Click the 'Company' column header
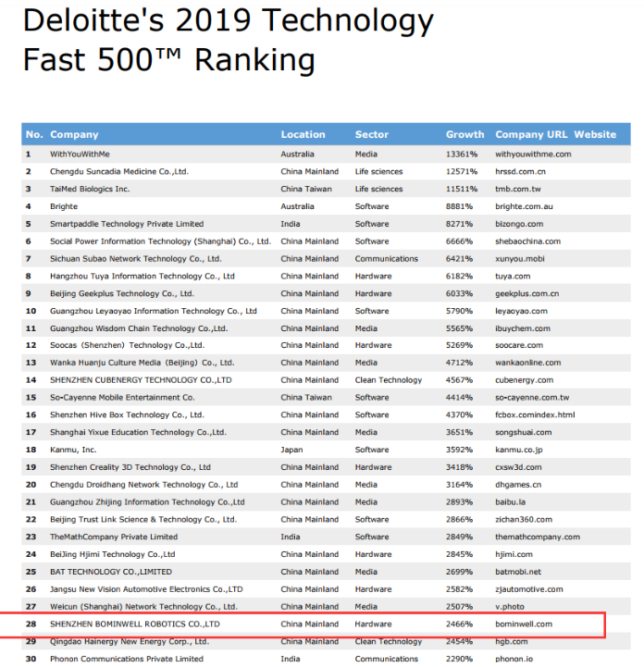The image size is (644, 667). point(74,134)
